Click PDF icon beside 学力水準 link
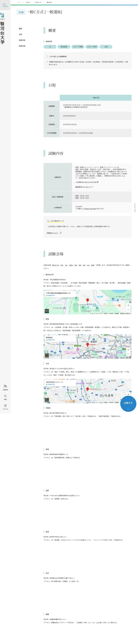The image size is (138, 644). click(98, 182)
